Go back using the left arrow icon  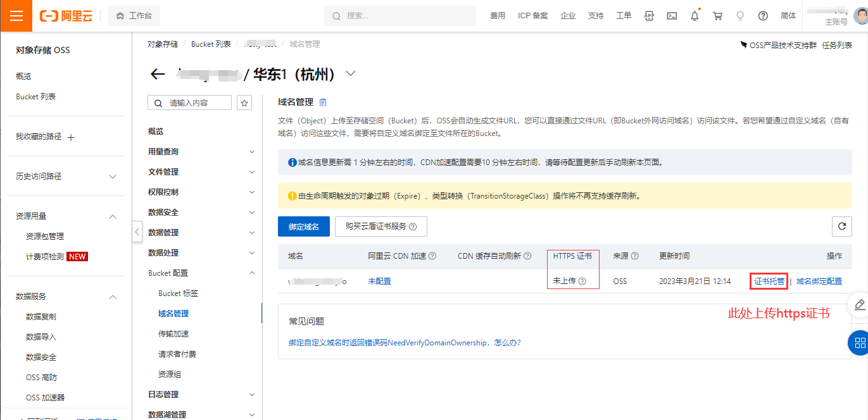point(158,74)
